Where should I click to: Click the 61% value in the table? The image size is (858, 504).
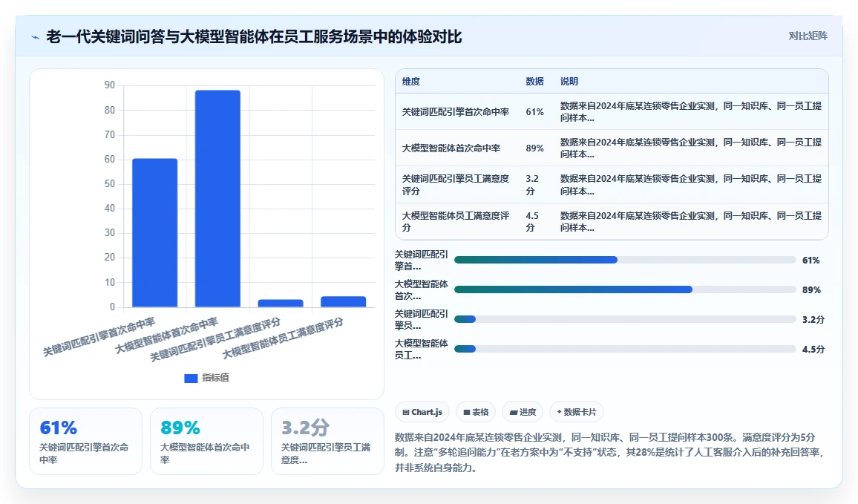pyautogui.click(x=534, y=111)
